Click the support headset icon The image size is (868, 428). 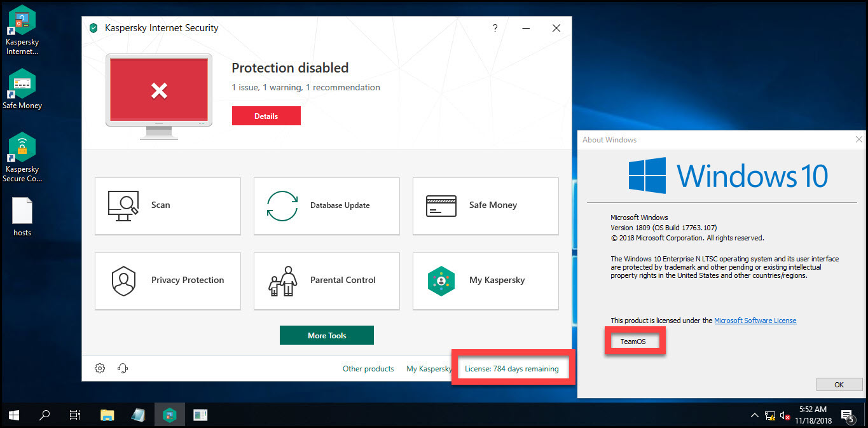pyautogui.click(x=123, y=368)
